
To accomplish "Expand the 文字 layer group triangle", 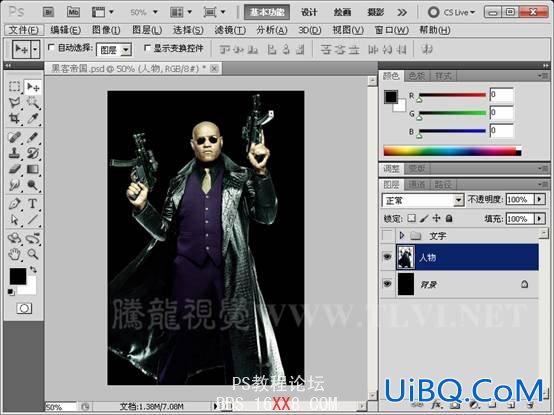I will click(x=402, y=235).
